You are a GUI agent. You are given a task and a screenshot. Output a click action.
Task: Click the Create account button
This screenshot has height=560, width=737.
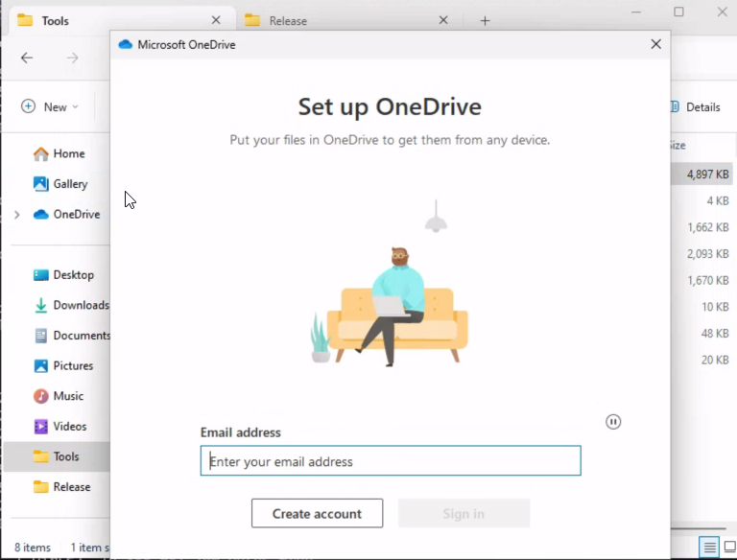pos(317,513)
